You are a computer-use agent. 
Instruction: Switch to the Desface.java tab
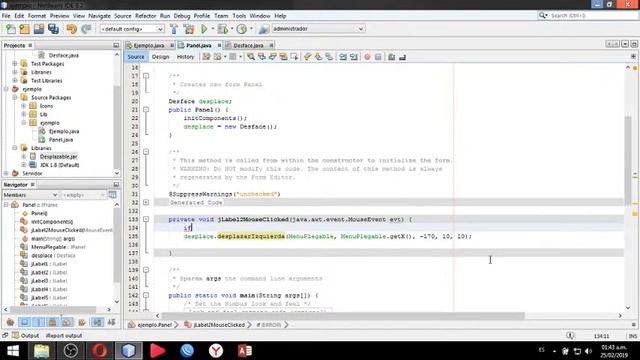tap(248, 45)
